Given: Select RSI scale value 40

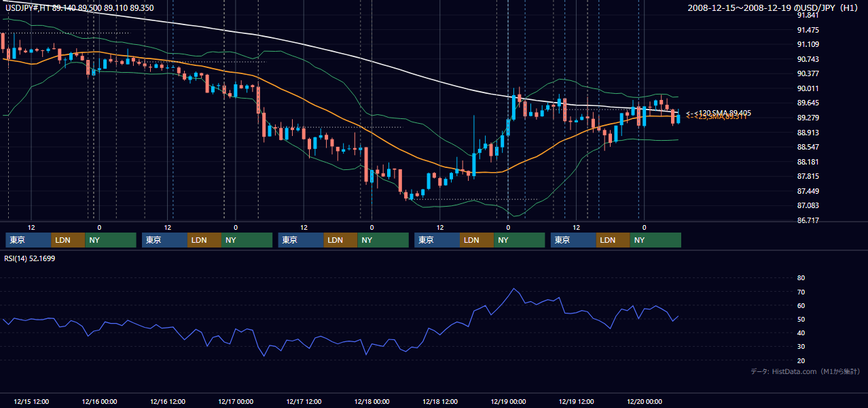Looking at the screenshot, I should [x=801, y=333].
